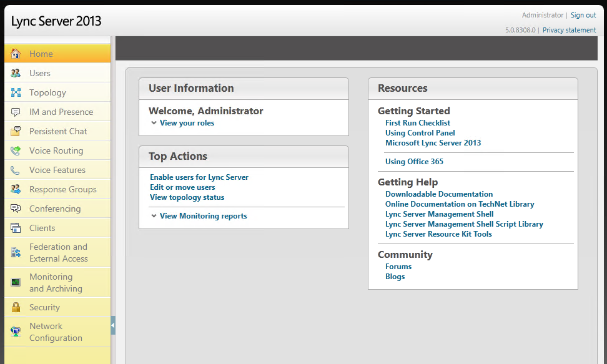This screenshot has width=607, height=364.
Task: Click the Using Office 365 link
Action: pos(414,162)
